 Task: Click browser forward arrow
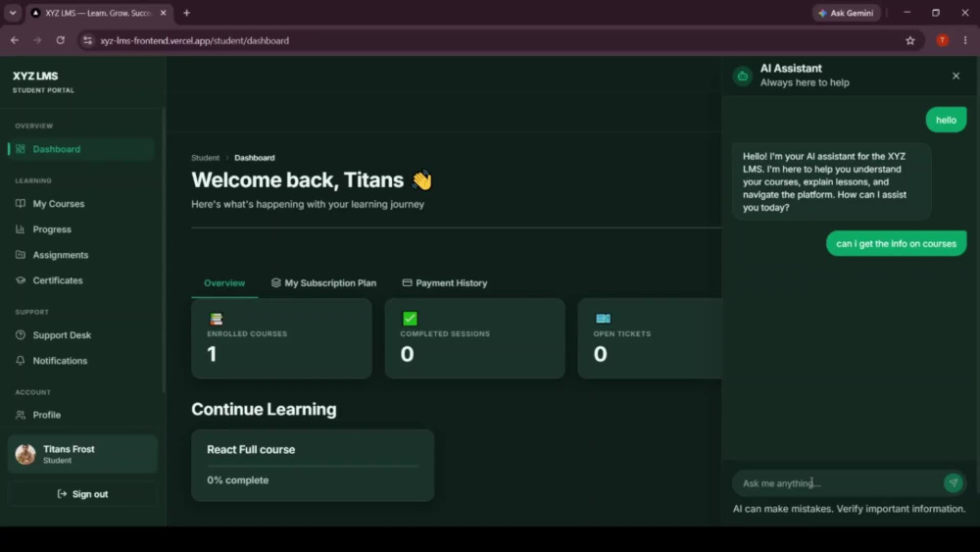pyautogui.click(x=37, y=40)
